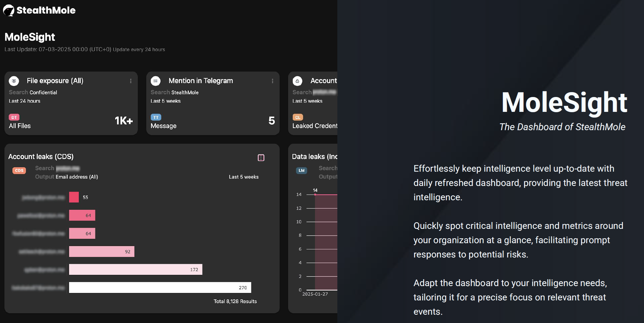Select the bar with value 172
This screenshot has width=644, height=323.
pyautogui.click(x=136, y=270)
